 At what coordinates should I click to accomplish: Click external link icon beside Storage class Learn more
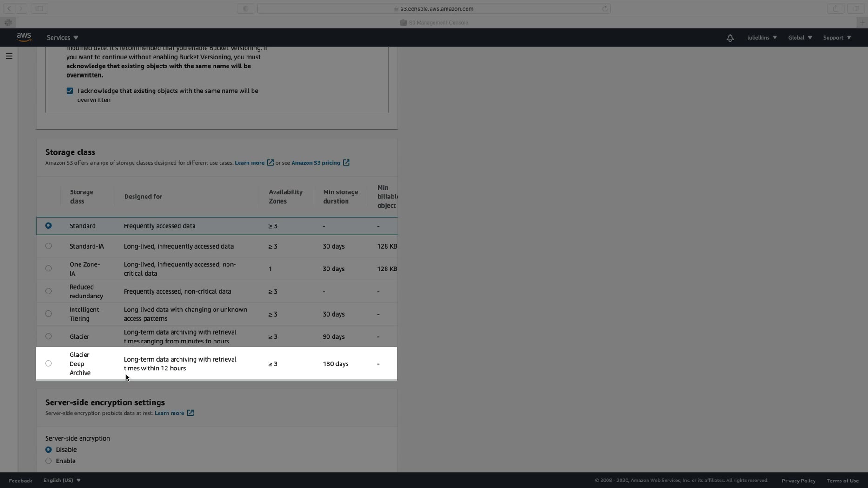(270, 163)
